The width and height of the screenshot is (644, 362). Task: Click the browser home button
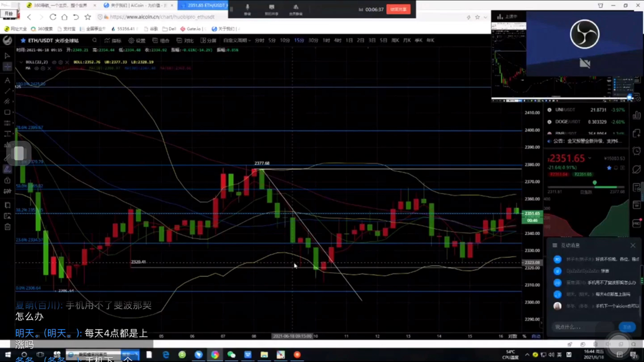point(64,17)
